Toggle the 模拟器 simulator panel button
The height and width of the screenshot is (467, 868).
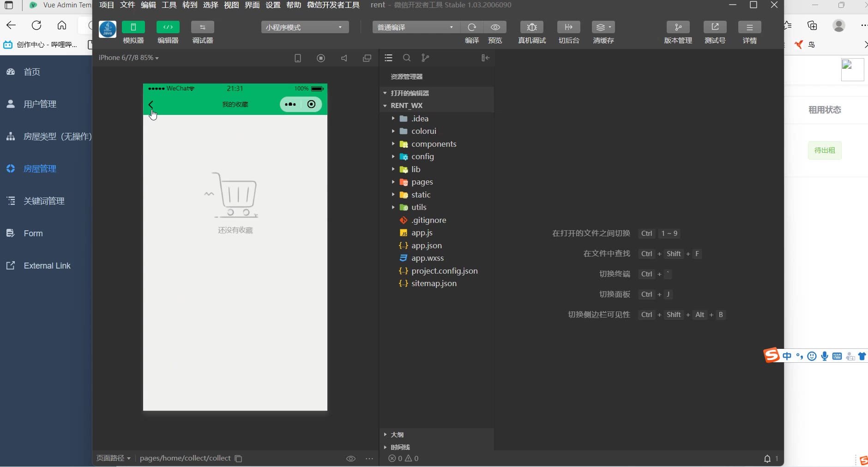click(133, 27)
